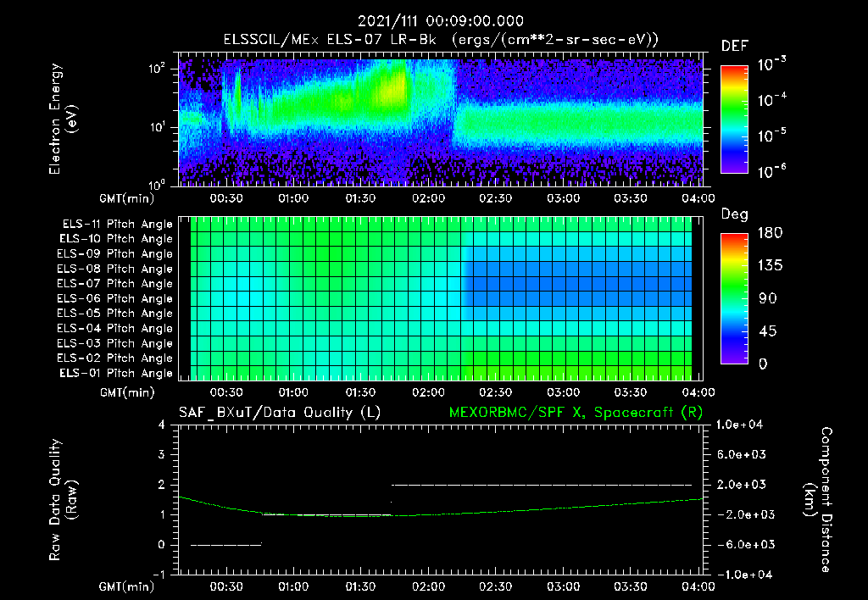Click 01:00 tick label under the pitch angle panel

tap(293, 392)
